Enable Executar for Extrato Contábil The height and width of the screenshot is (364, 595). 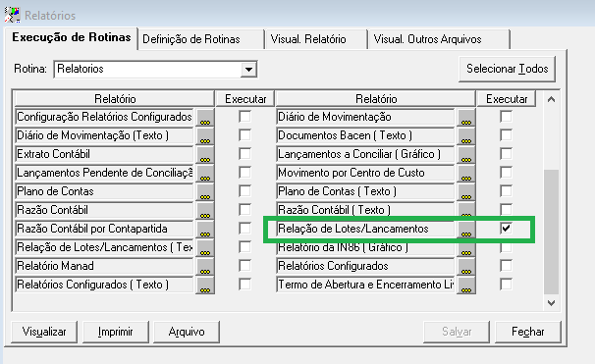click(244, 153)
